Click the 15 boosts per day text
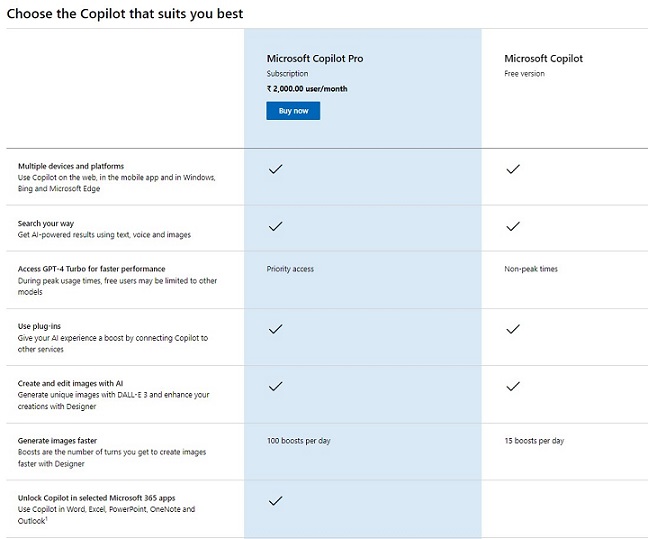 coord(534,441)
